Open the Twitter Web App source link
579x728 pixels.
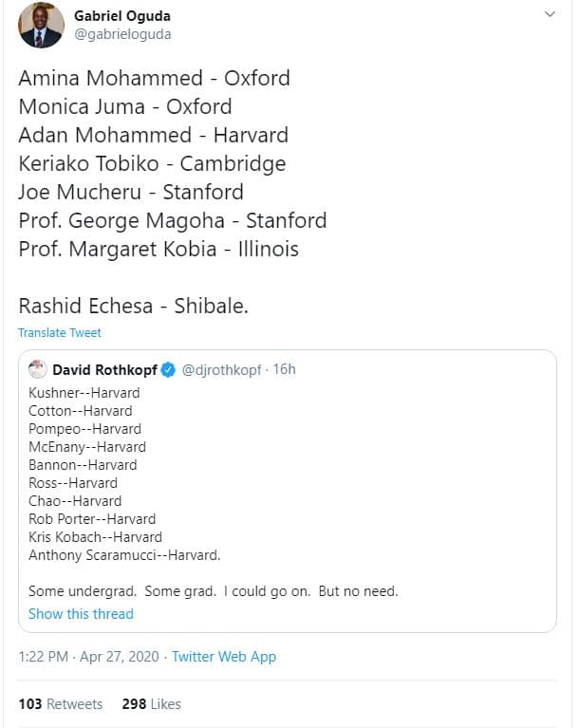tap(223, 656)
